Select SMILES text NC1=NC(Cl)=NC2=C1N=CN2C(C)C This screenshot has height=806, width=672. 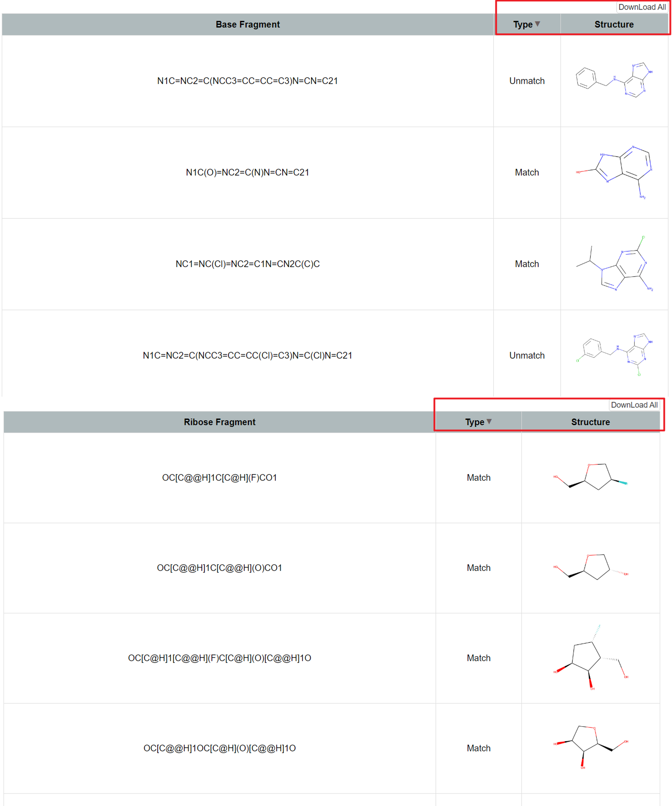[x=247, y=264]
